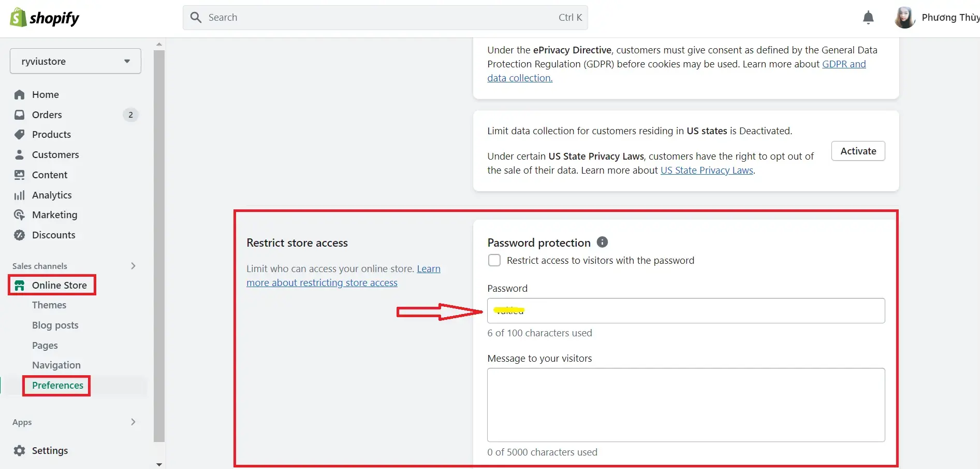Click the sidebar scrollbar down arrow
The width and height of the screenshot is (980, 469).
tap(159, 464)
